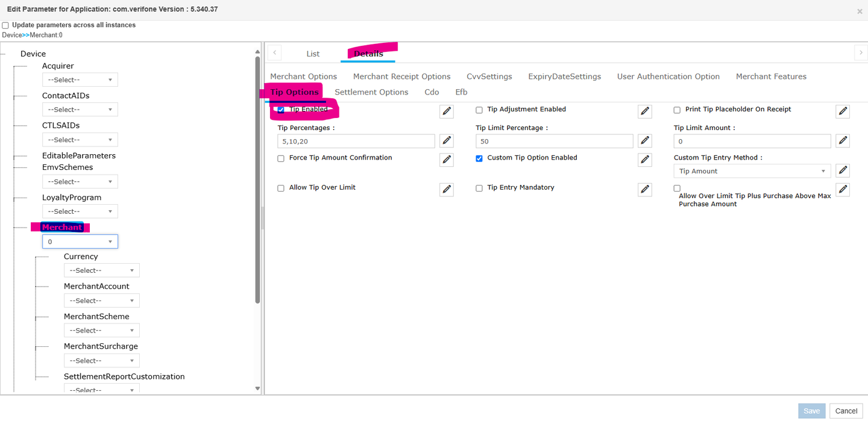Open the Merchant Options tab
The width and height of the screenshot is (868, 424).
tap(304, 76)
